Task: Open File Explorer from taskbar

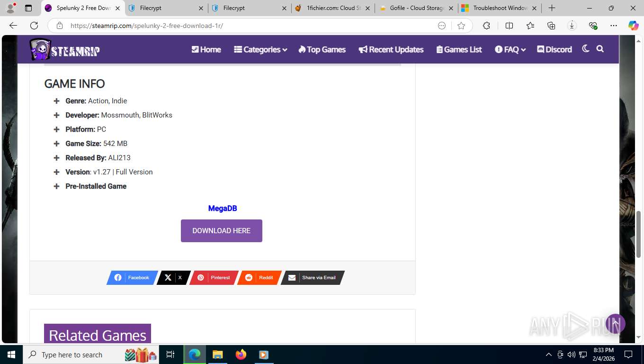Action: pyautogui.click(x=217, y=355)
